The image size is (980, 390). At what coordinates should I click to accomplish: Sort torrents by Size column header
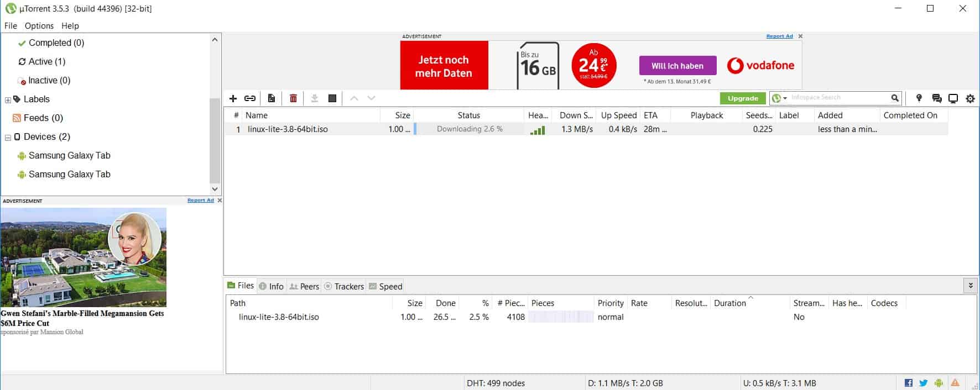click(397, 115)
